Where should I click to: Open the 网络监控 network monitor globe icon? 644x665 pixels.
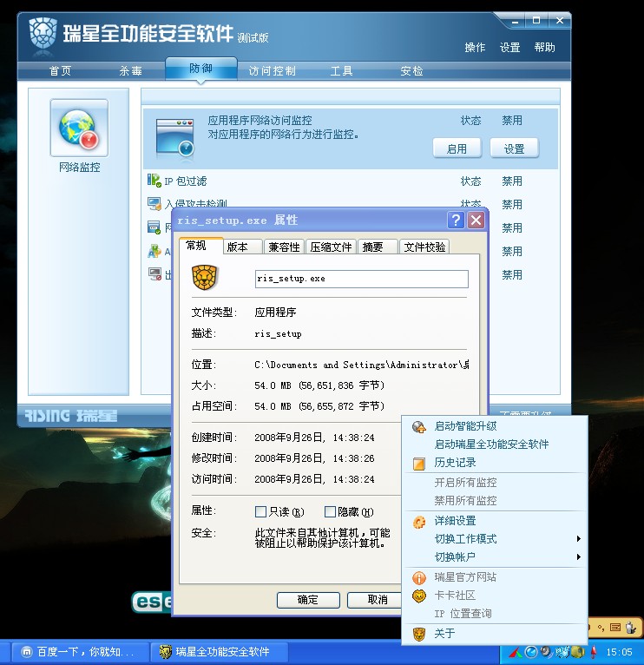[79, 128]
